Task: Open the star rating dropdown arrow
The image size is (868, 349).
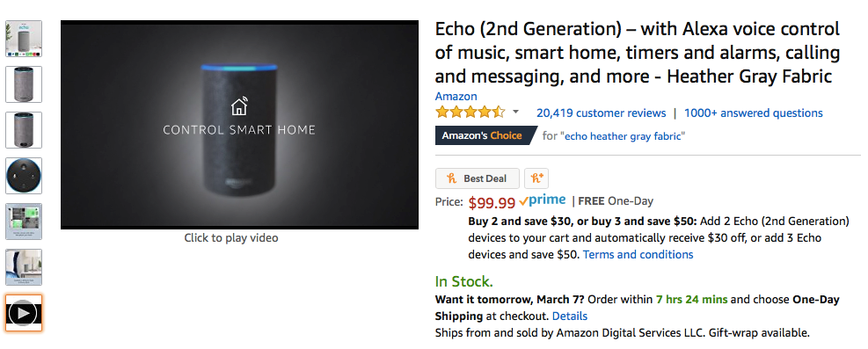Action: point(515,113)
